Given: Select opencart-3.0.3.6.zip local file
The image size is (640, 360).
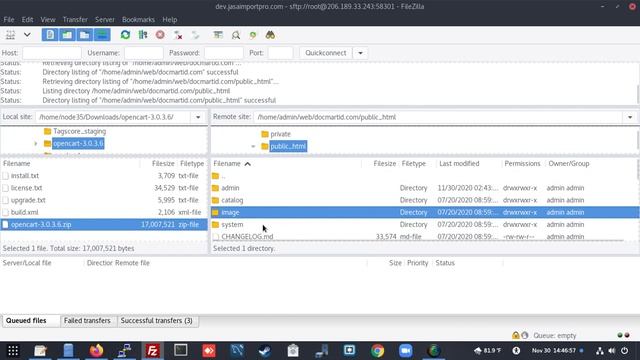Looking at the screenshot, I should pyautogui.click(x=104, y=224).
